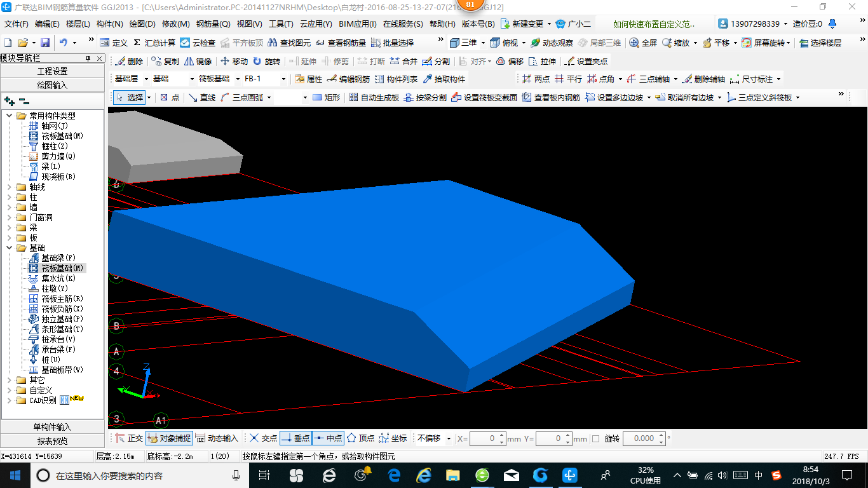Click 设置筏板变截面 raft section tool
Image resolution: width=868 pixels, height=488 pixels.
click(484, 97)
